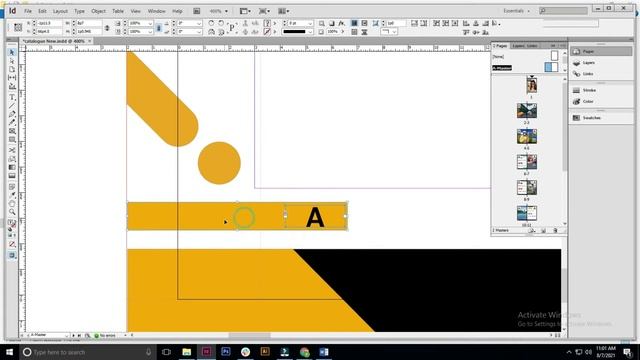This screenshot has height=360, width=640.
Task: Click the Windows Start button
Action: coord(9,352)
